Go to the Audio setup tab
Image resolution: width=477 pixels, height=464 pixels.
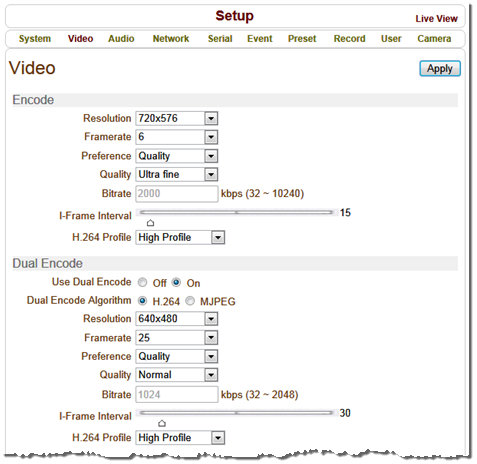tap(121, 39)
